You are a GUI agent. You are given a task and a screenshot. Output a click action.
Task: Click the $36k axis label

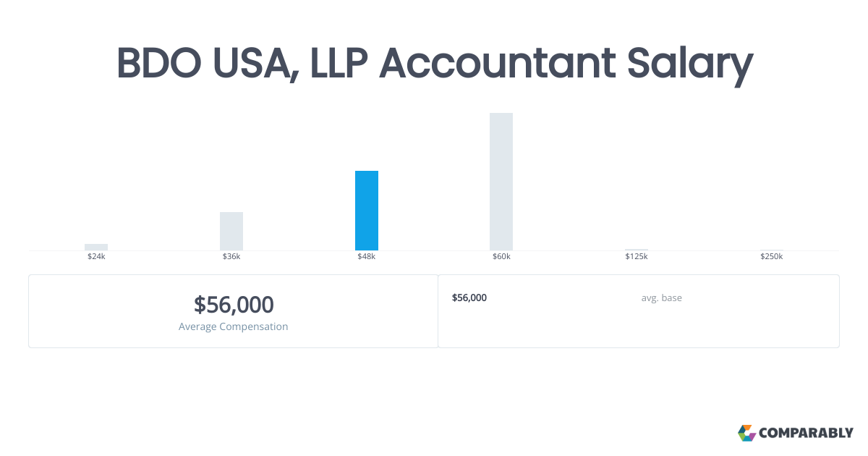[x=231, y=256]
